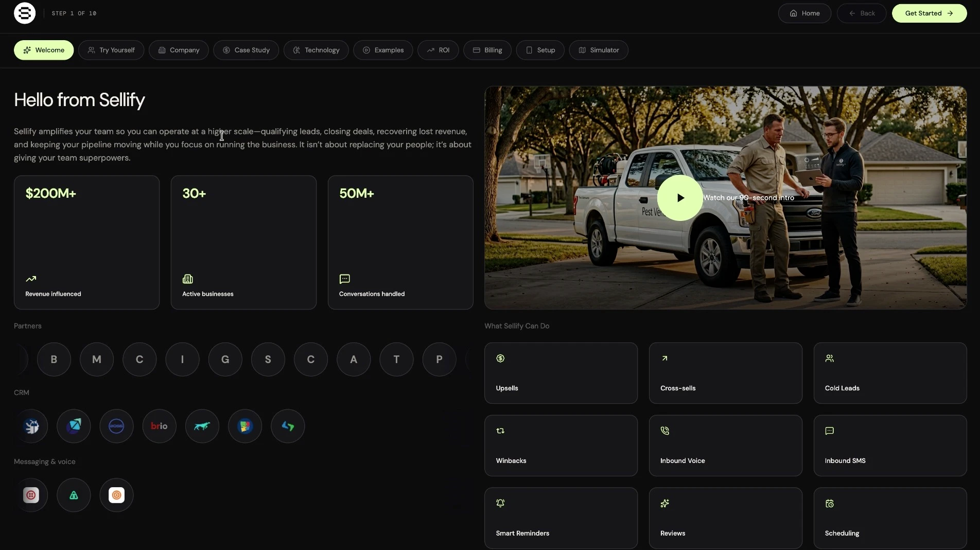Click the partner circle labeled I

[x=182, y=359]
